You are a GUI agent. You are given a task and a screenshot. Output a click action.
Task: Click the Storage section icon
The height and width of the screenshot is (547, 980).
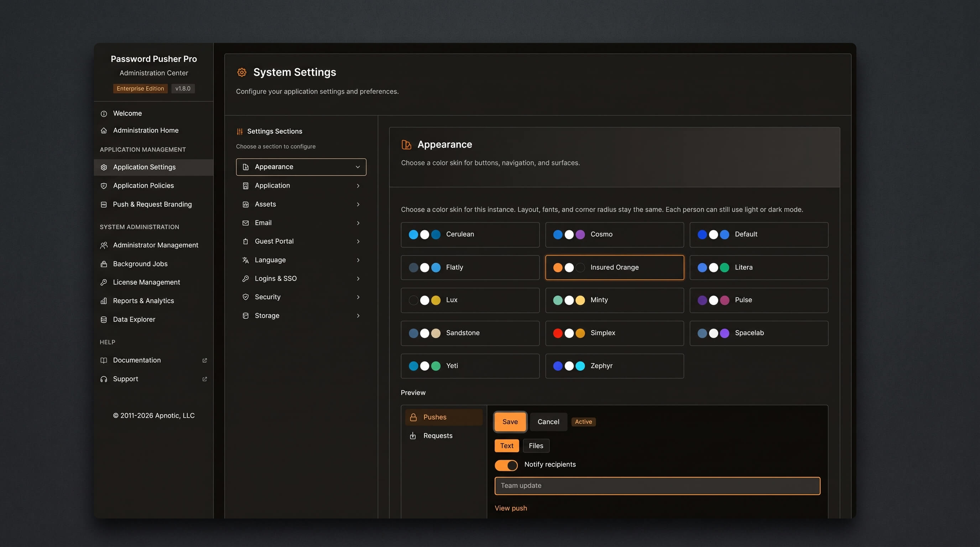(245, 316)
